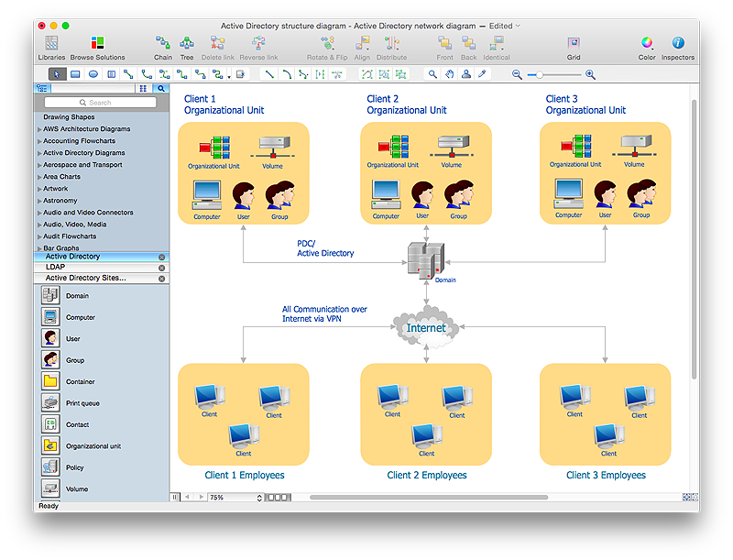Select the hand pan tool
The width and height of the screenshot is (733, 560).
(449, 74)
